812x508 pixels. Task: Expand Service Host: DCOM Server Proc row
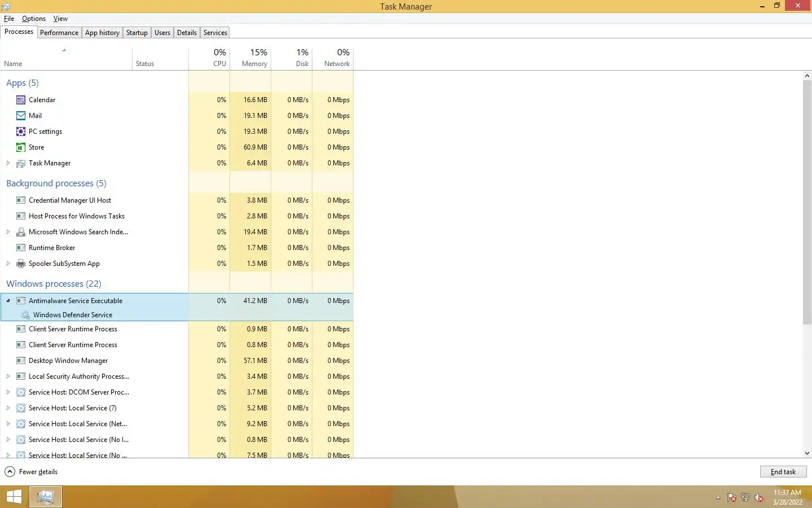(x=8, y=392)
